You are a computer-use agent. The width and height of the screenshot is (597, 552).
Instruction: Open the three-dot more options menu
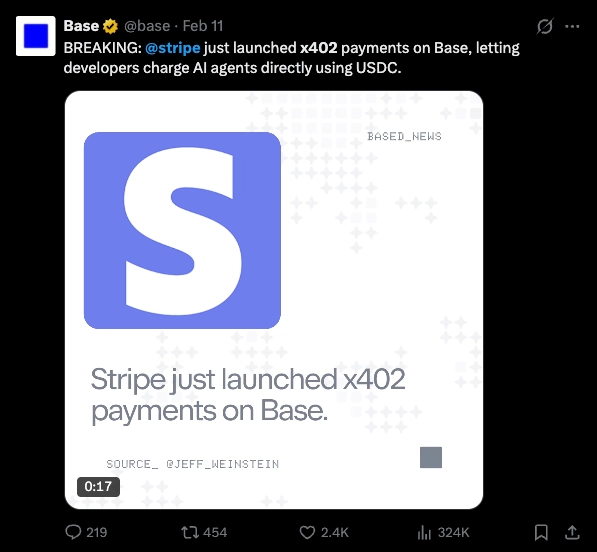point(572,26)
